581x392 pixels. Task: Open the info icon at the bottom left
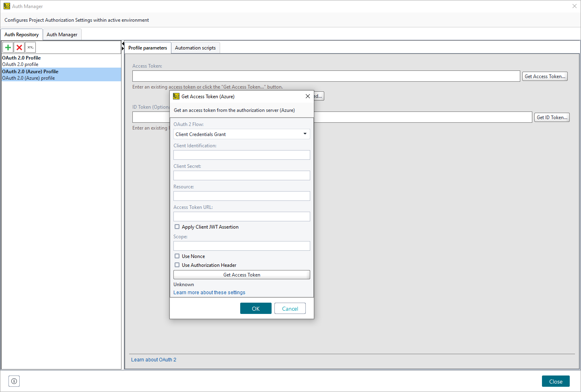tap(14, 381)
